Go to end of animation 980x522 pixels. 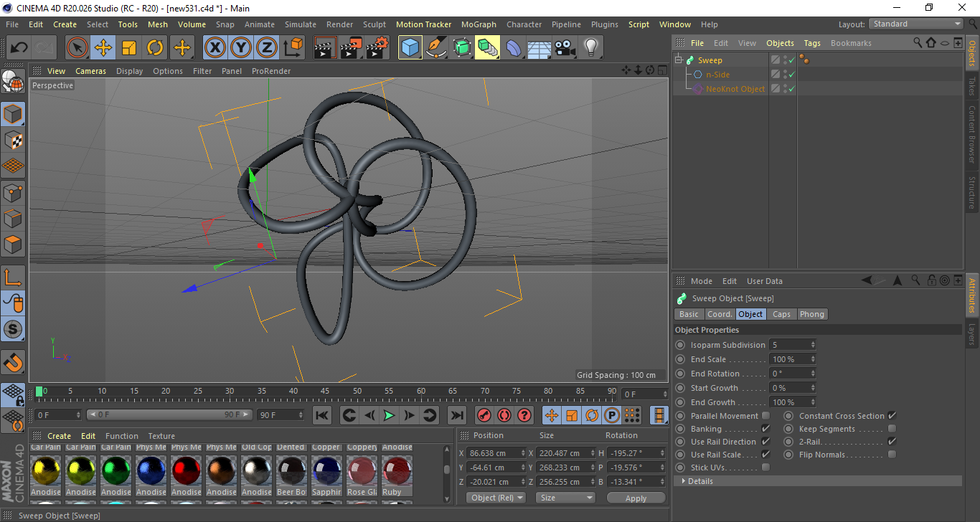click(456, 415)
